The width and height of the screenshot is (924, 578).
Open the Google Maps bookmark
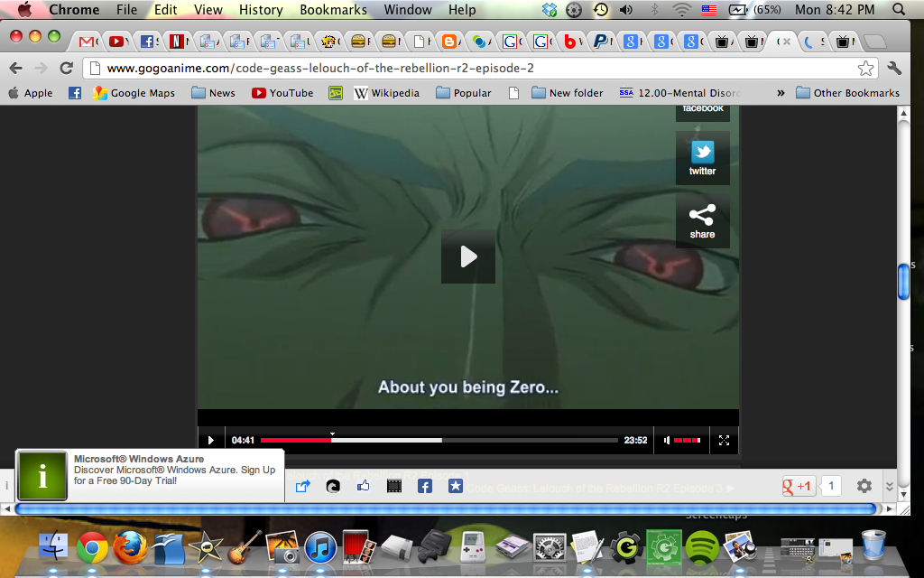134,93
